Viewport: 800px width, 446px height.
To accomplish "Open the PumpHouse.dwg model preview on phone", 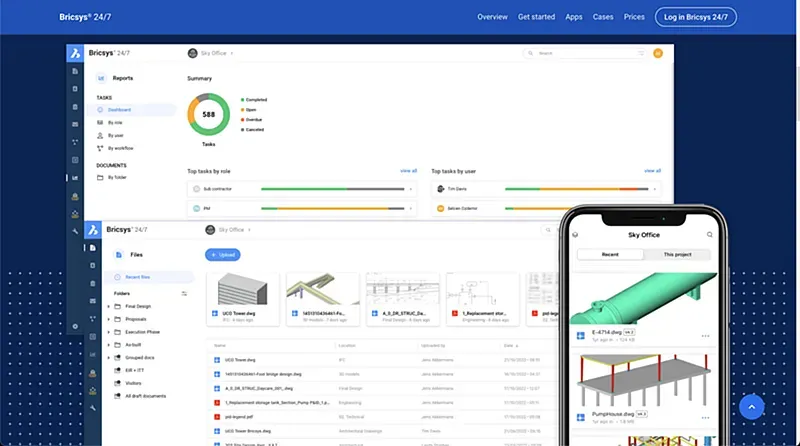I will [643, 380].
